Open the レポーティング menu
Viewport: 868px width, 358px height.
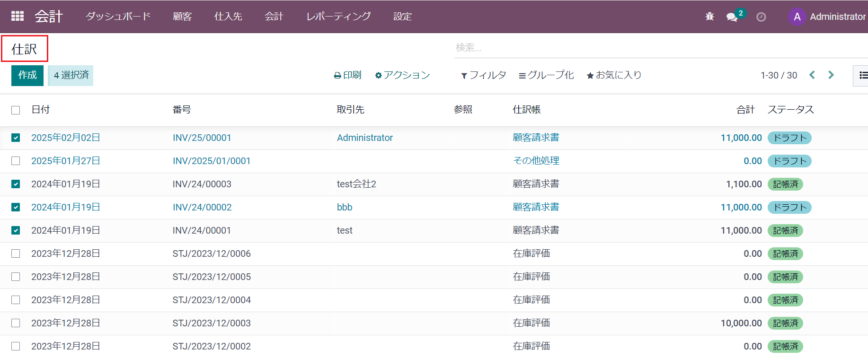[338, 17]
